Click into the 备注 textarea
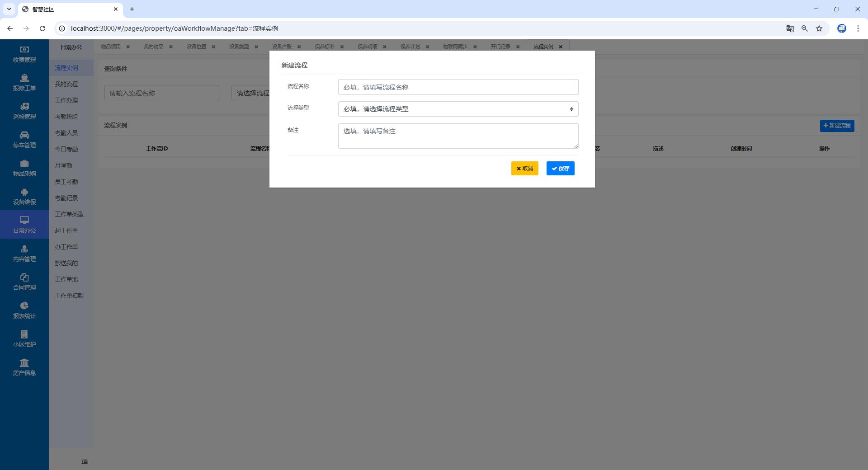Image resolution: width=868 pixels, height=470 pixels. coord(458,136)
